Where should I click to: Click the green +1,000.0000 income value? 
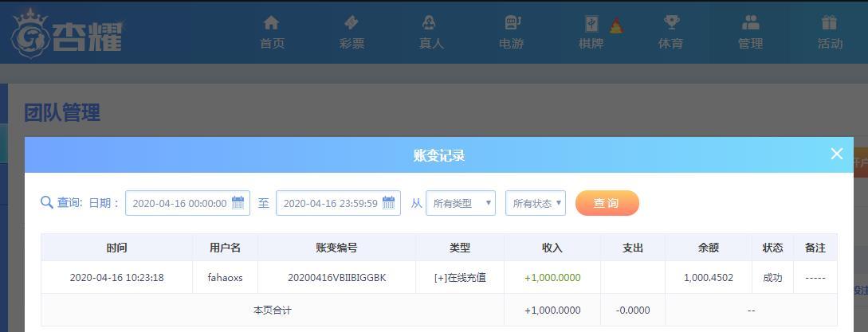tap(552, 278)
